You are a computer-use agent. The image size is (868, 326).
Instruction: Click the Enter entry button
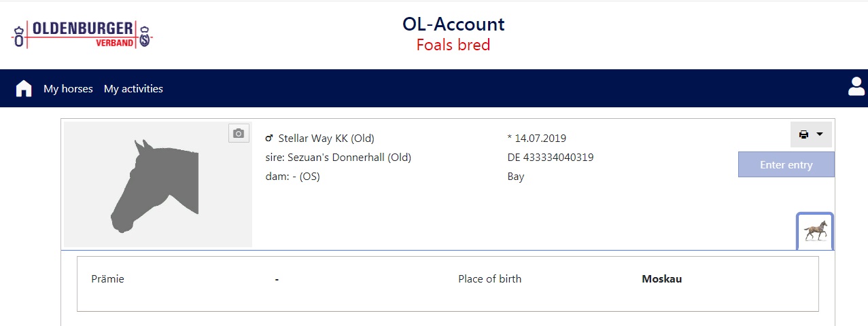pyautogui.click(x=786, y=165)
